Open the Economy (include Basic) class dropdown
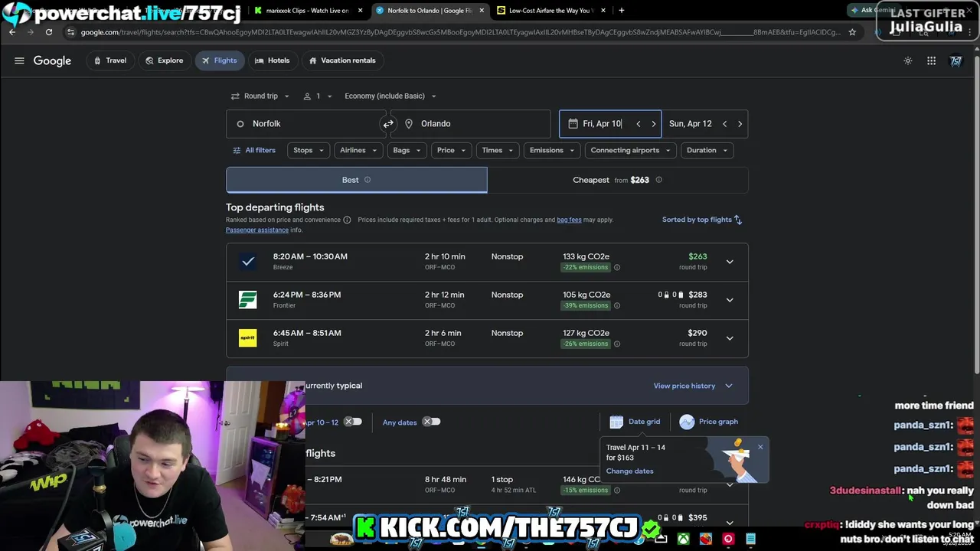The width and height of the screenshot is (980, 551). [390, 96]
